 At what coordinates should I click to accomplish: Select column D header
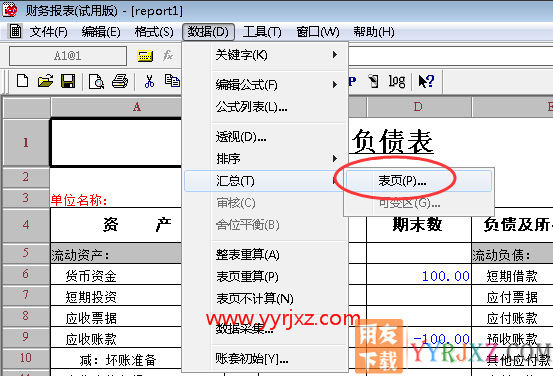(x=418, y=107)
